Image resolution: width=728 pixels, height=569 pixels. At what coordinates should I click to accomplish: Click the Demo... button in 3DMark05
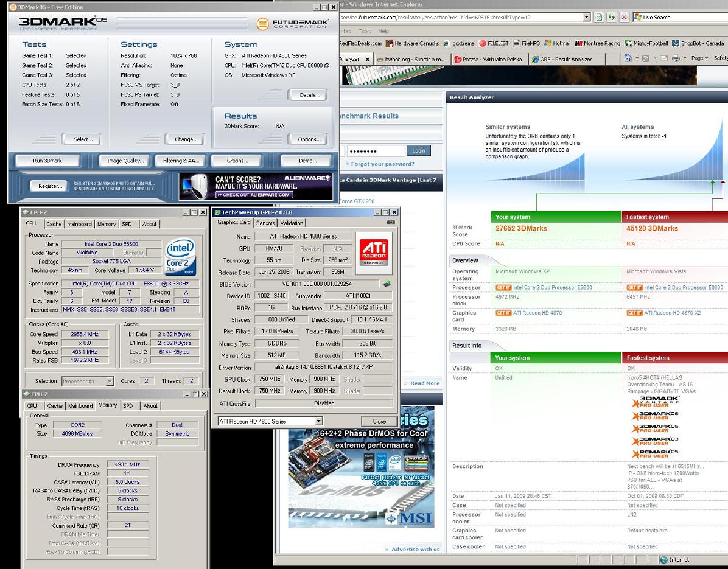tap(307, 161)
